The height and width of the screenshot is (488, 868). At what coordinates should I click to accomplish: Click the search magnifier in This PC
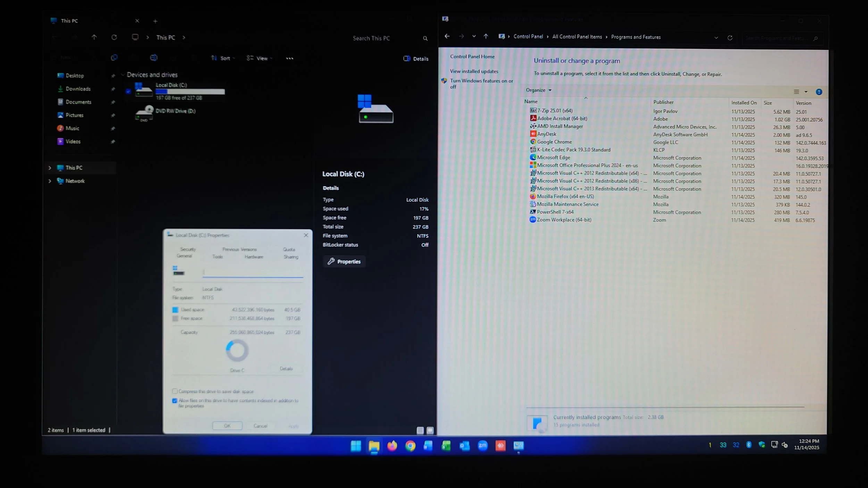point(425,39)
